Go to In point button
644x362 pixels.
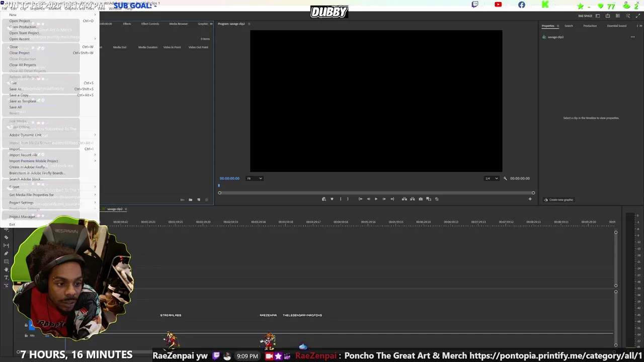(360, 199)
